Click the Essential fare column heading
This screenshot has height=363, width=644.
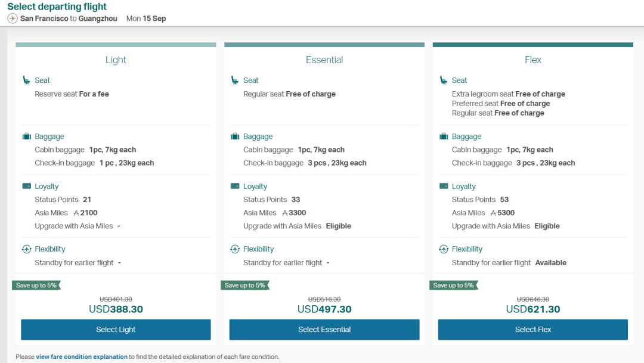tap(324, 60)
